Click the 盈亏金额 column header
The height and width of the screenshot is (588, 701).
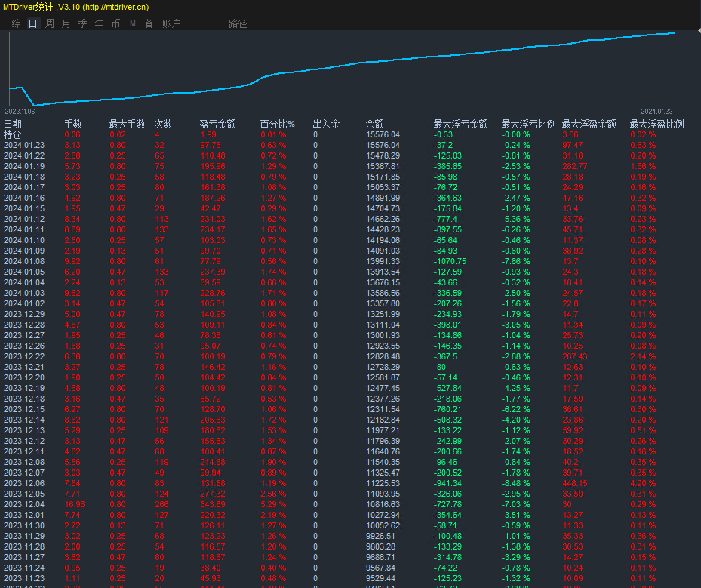[217, 124]
